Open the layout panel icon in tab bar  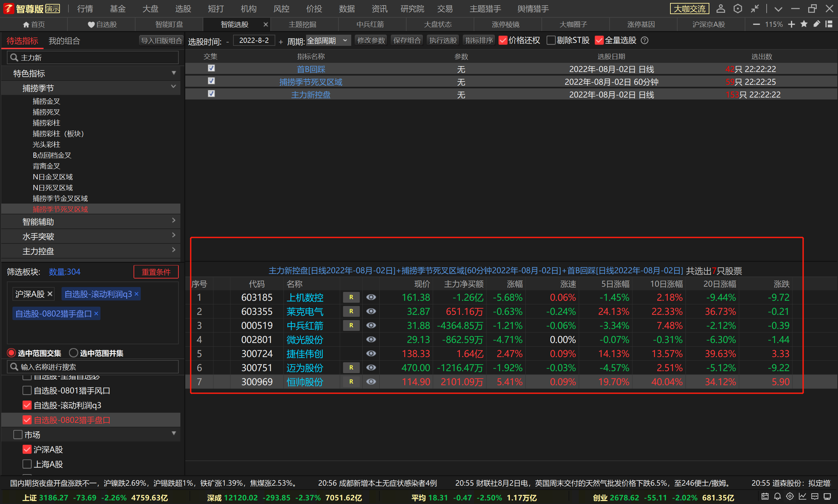click(x=829, y=24)
